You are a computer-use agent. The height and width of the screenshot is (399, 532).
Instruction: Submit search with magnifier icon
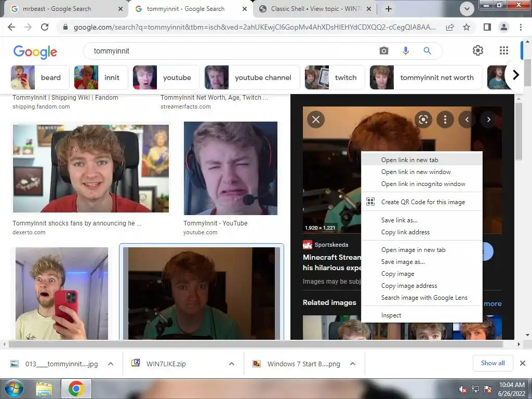coord(427,51)
